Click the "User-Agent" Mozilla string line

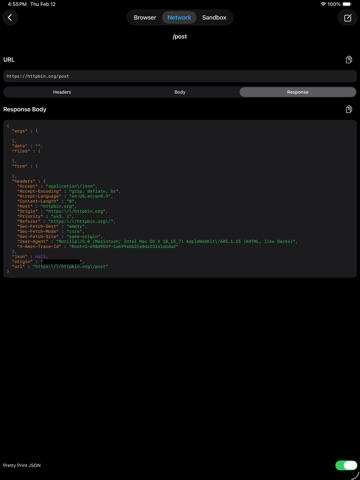point(157,241)
